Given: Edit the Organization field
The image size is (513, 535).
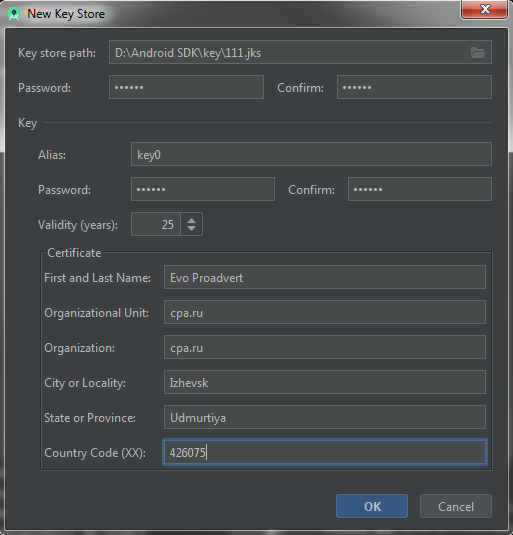Looking at the screenshot, I should (325, 347).
